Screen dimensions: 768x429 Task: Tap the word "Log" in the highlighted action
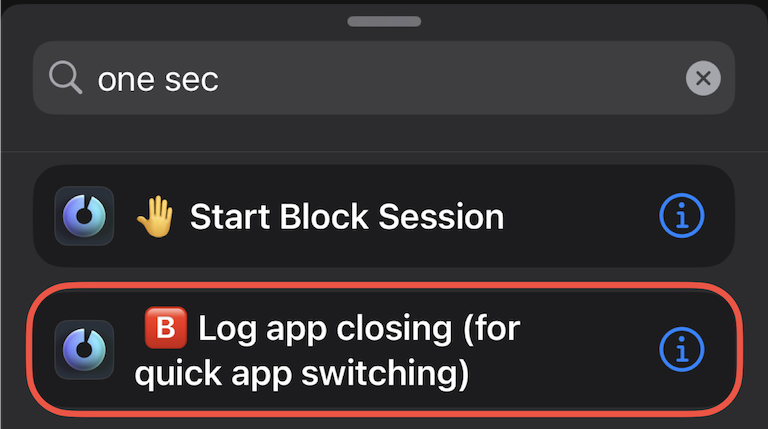click(226, 327)
